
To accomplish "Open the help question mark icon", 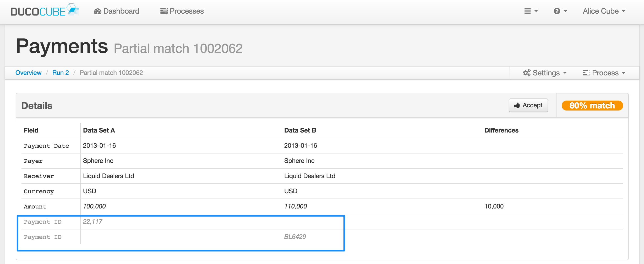I will tap(557, 11).
